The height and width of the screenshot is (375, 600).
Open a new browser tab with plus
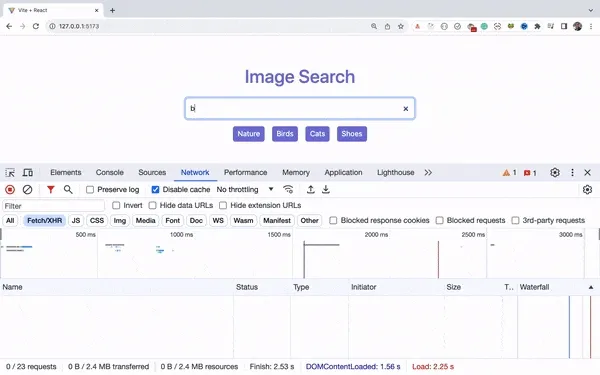pyautogui.click(x=112, y=10)
